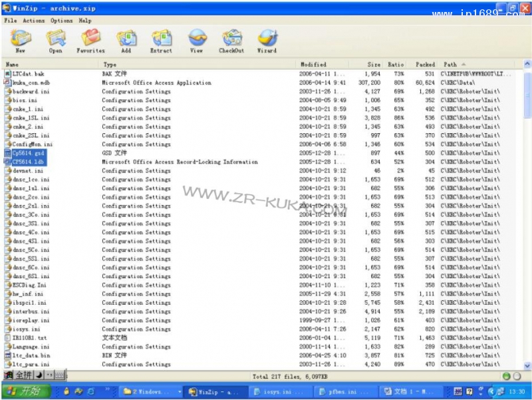This screenshot has width=532, height=400.
Task: Launch the WinZip Wizard toolbar icon
Action: pos(267,41)
